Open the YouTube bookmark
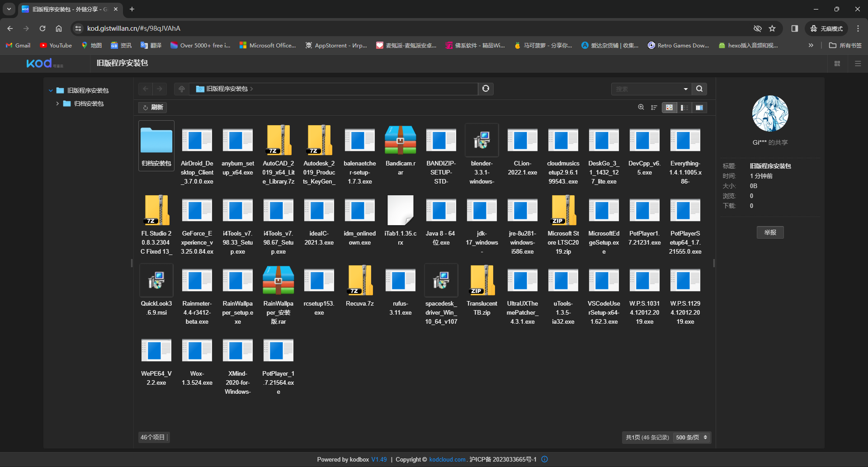 [56, 45]
